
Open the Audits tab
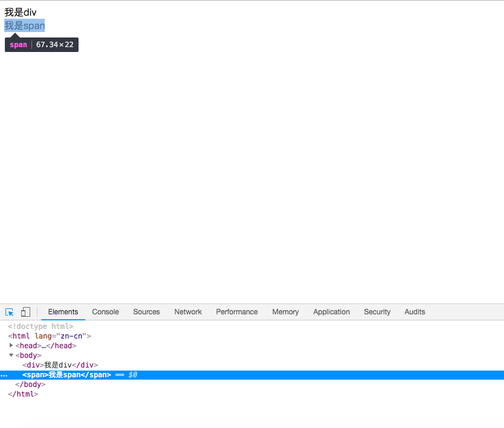pos(415,312)
